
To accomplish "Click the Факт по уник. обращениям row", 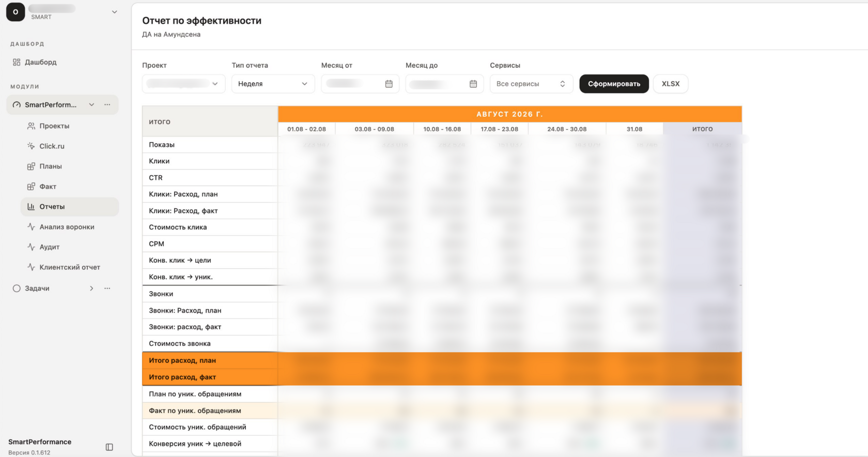I will [442, 411].
